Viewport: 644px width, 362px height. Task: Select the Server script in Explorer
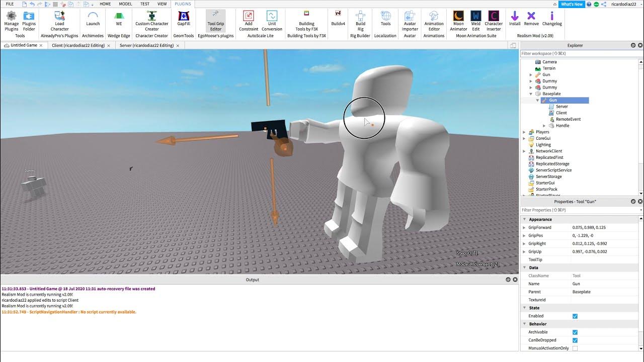coord(561,107)
